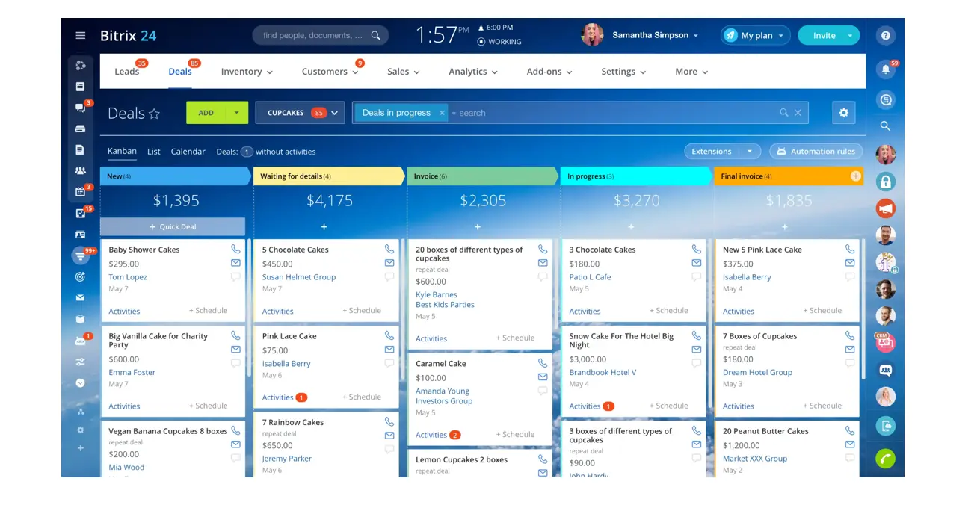Open the Inventory menu
Viewport: 980px width, 505px height.
click(x=247, y=72)
